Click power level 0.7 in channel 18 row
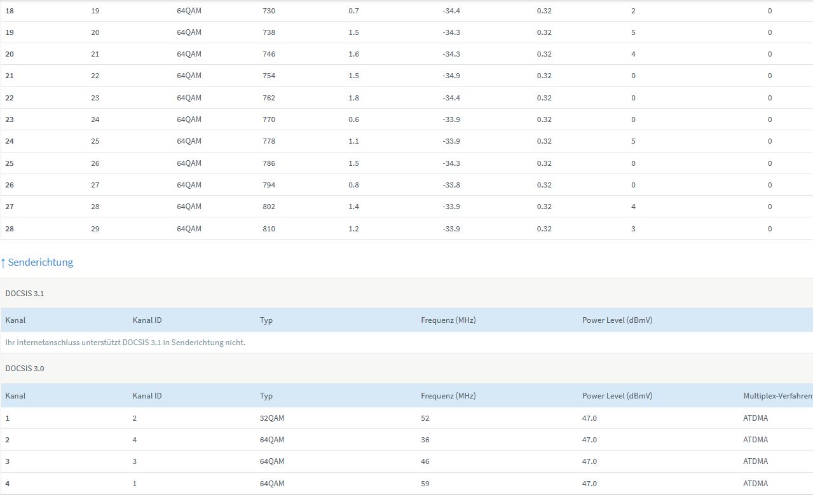Viewport: 813px width, 504px height. pos(353,11)
